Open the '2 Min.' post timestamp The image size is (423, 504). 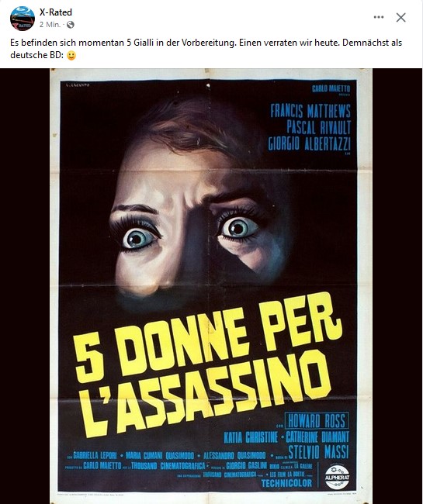(50, 25)
